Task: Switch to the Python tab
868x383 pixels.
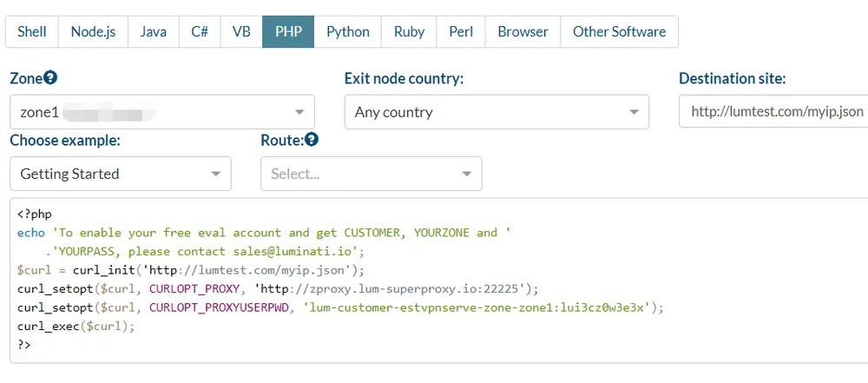Action: click(348, 31)
